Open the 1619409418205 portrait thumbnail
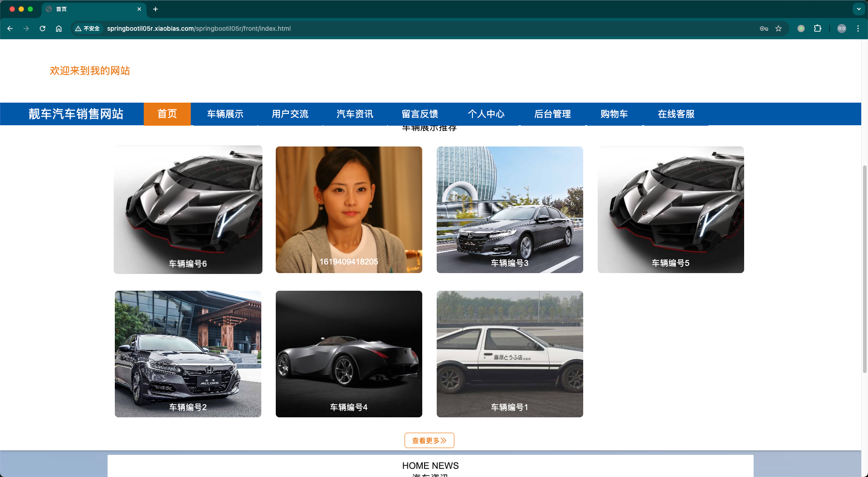 tap(349, 210)
